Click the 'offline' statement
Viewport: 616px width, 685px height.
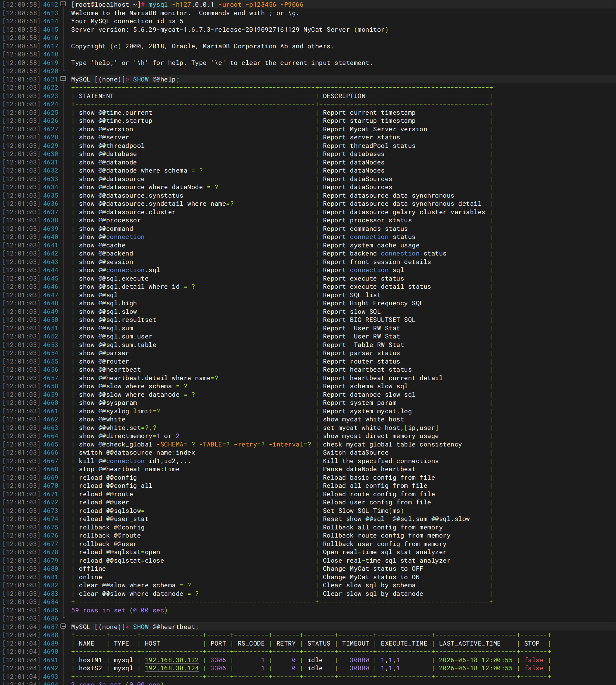click(x=92, y=568)
